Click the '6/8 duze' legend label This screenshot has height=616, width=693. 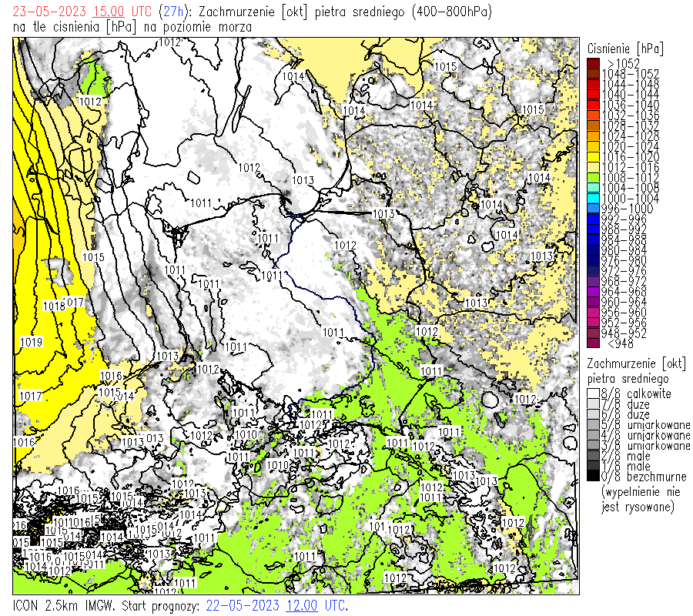tap(625, 414)
